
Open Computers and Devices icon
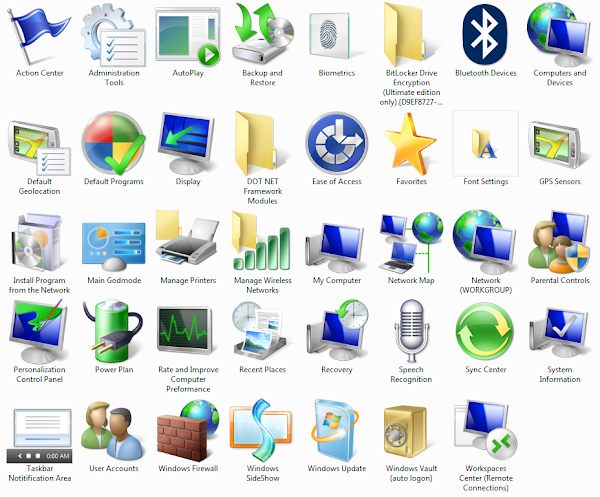pos(559,34)
